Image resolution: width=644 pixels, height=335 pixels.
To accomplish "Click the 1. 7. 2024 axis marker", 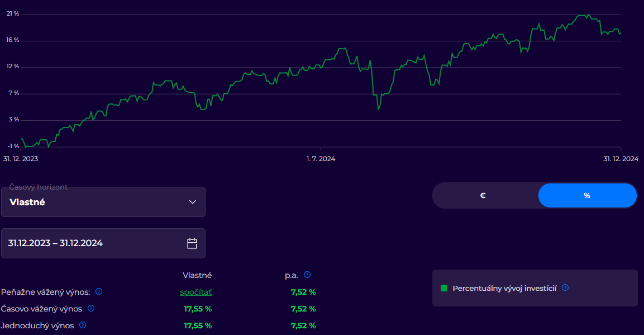I will 321,159.
